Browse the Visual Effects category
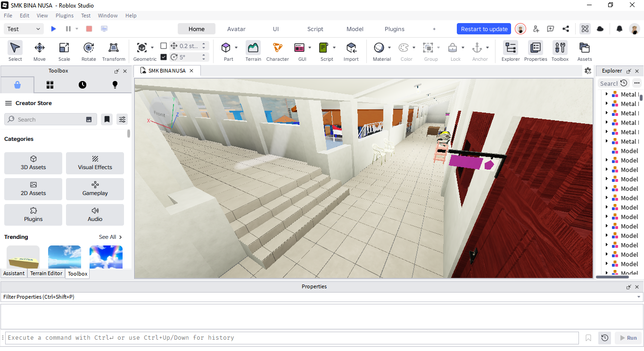Viewport: 644px width, 351px height. (x=95, y=163)
